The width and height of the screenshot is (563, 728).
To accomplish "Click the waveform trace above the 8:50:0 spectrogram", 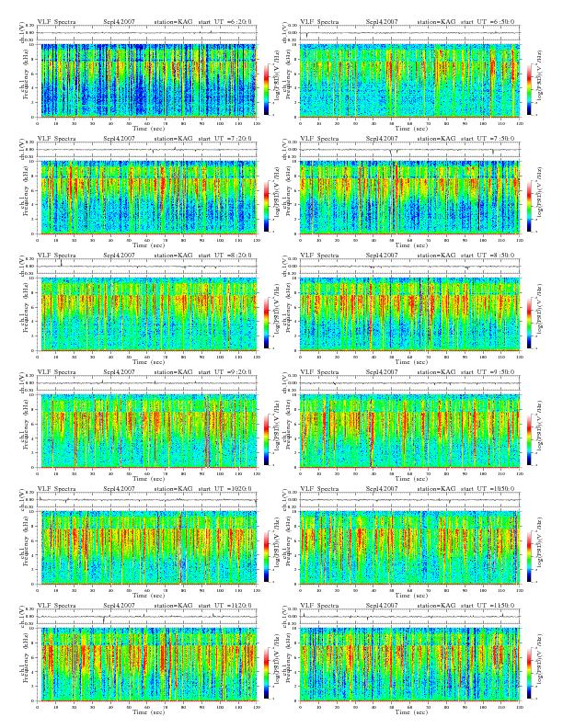I will pyautogui.click(x=409, y=266).
